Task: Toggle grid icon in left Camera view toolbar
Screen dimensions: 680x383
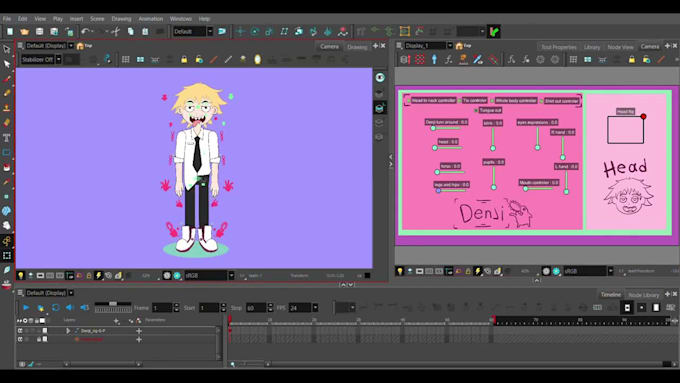Action: (x=126, y=59)
